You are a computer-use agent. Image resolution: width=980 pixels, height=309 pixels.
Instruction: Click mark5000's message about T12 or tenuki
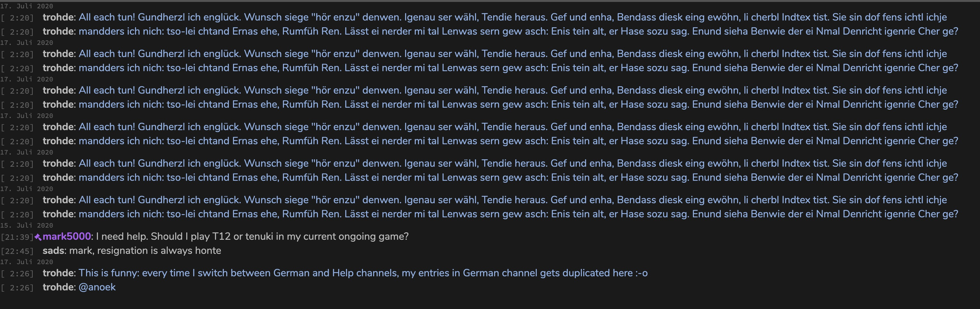252,237
